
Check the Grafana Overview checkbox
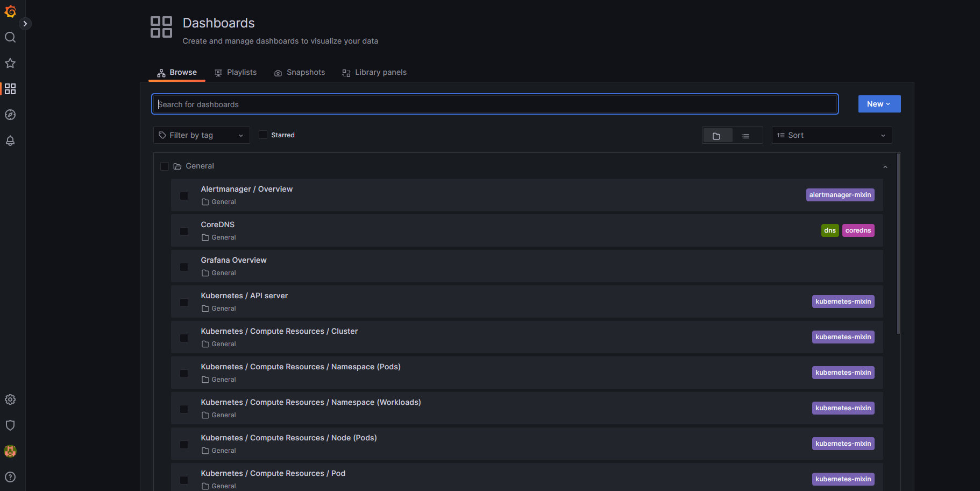pos(184,267)
